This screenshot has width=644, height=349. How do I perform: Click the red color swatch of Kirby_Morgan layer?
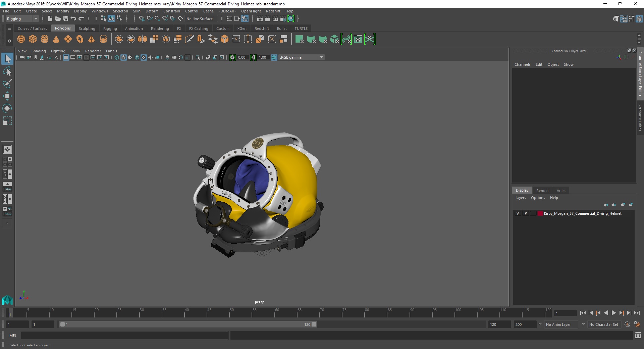click(540, 213)
